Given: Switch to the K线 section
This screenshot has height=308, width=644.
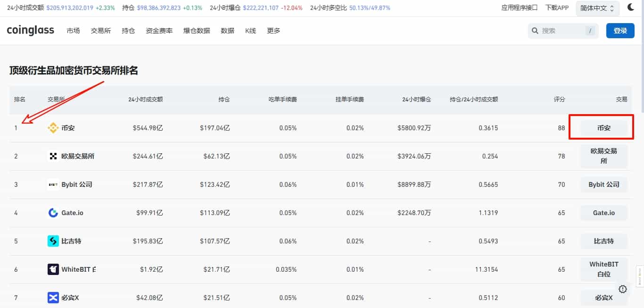Looking at the screenshot, I should (250, 30).
